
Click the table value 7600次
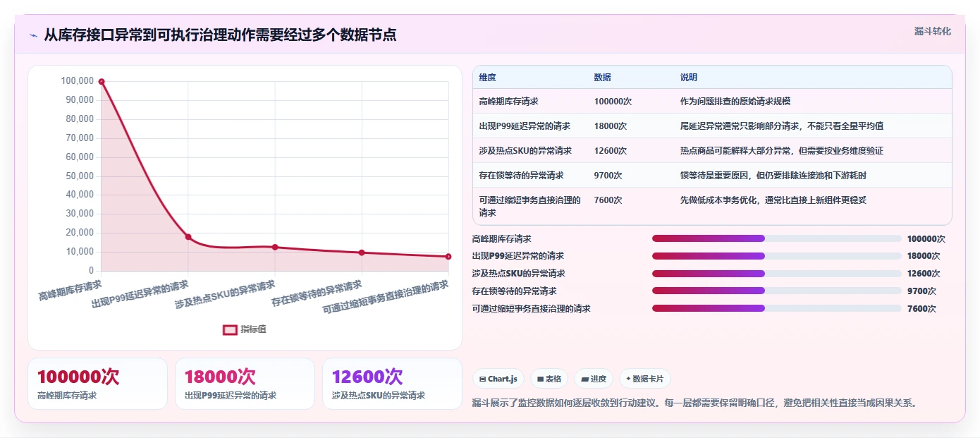[608, 200]
